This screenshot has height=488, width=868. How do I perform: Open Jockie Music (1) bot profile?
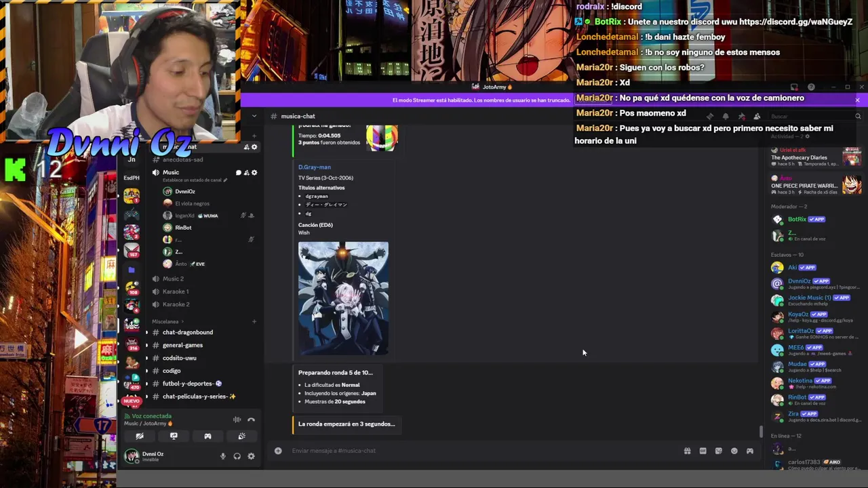814,300
